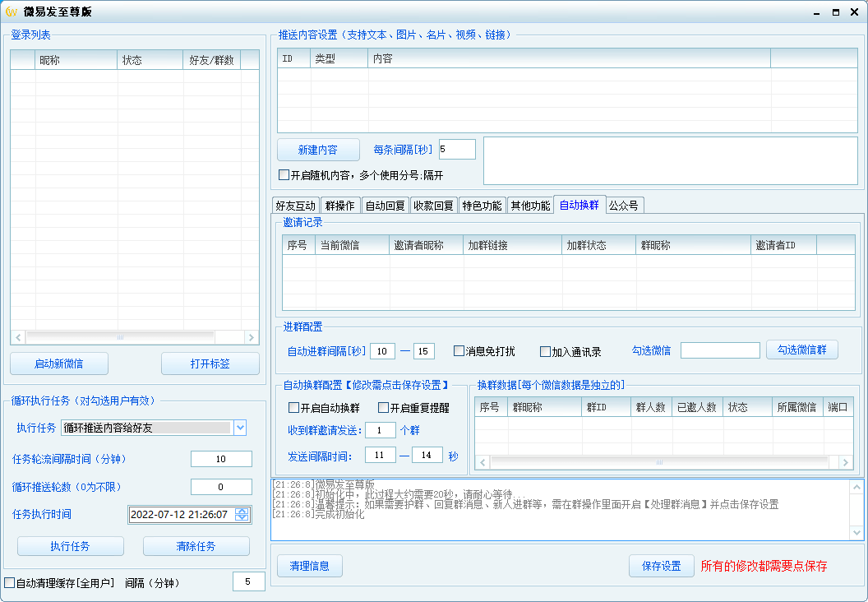Click the 间隔（分钟） cache interval field

pos(248,581)
